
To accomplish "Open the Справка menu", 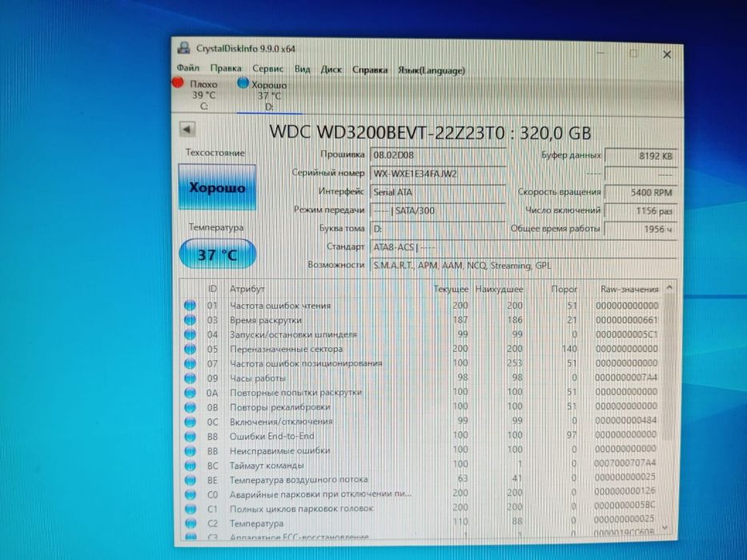I will click(370, 70).
